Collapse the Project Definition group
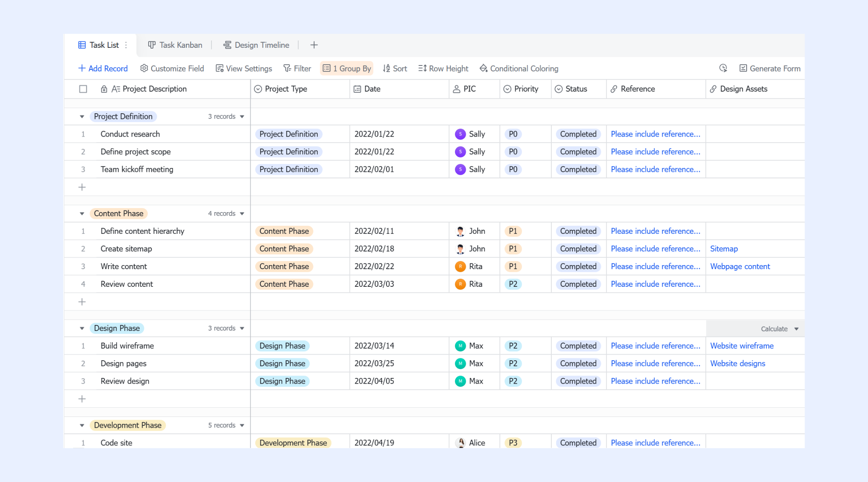Viewport: 868px width, 482px height. [82, 116]
